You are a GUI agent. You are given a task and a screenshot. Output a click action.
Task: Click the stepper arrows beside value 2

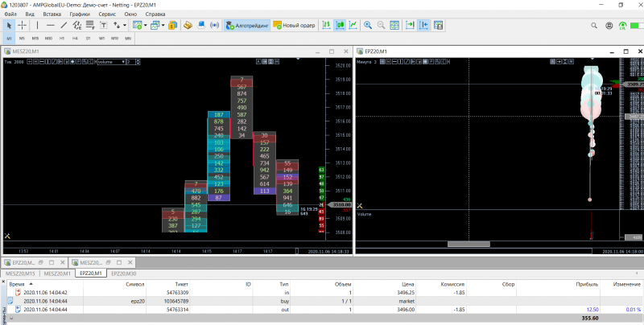point(138,62)
